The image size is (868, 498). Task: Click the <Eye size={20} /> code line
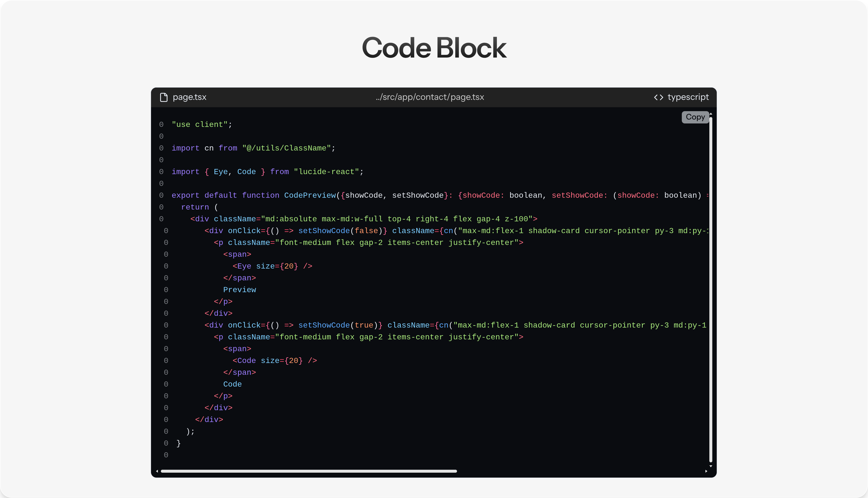click(272, 266)
